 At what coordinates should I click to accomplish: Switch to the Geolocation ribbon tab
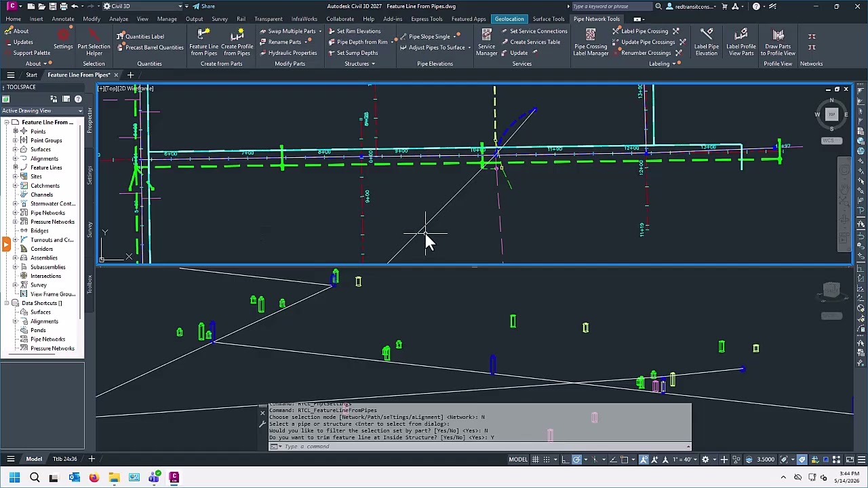point(509,19)
